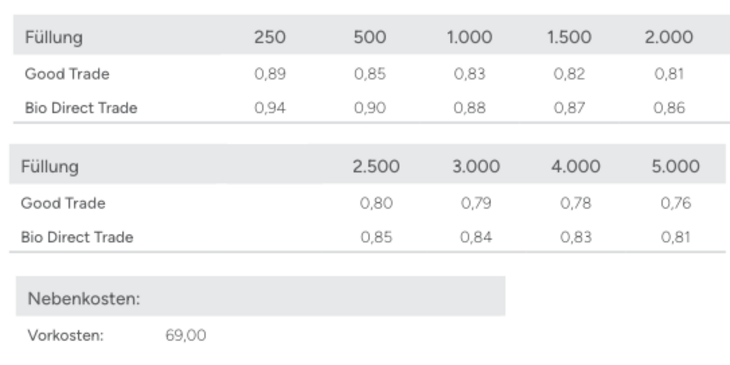Select the Nebenkosten section heading
The height and width of the screenshot is (365, 730).
pyautogui.click(x=84, y=298)
